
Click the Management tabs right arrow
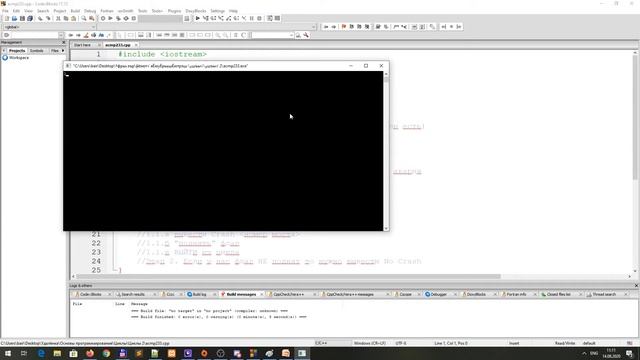[63, 51]
